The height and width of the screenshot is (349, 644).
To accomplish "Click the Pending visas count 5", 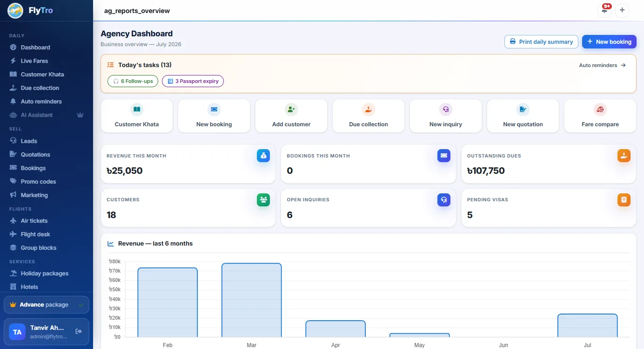I will 470,215.
